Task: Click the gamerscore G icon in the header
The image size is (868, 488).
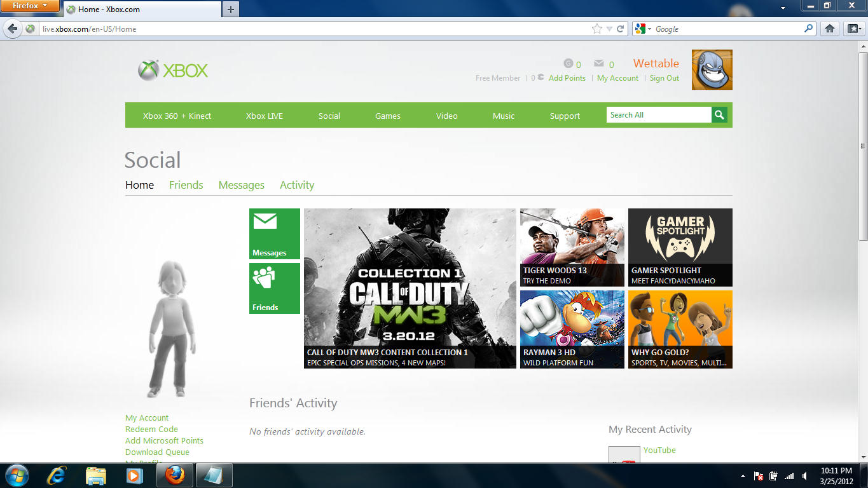Action: tap(568, 64)
